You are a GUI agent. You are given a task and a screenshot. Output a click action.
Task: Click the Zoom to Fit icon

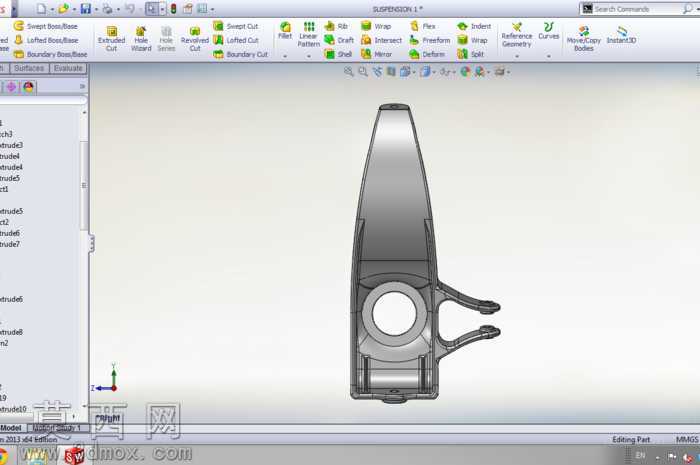click(x=349, y=71)
